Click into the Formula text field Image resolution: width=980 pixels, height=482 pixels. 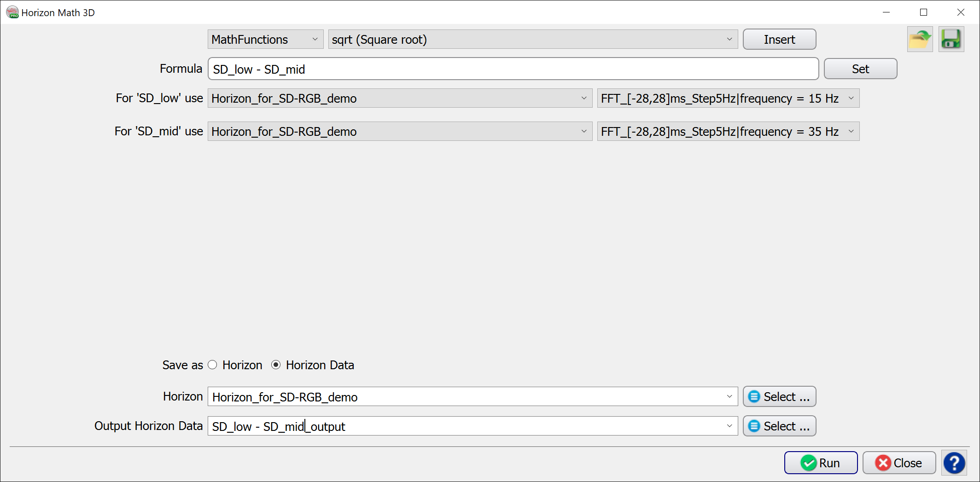(513, 69)
